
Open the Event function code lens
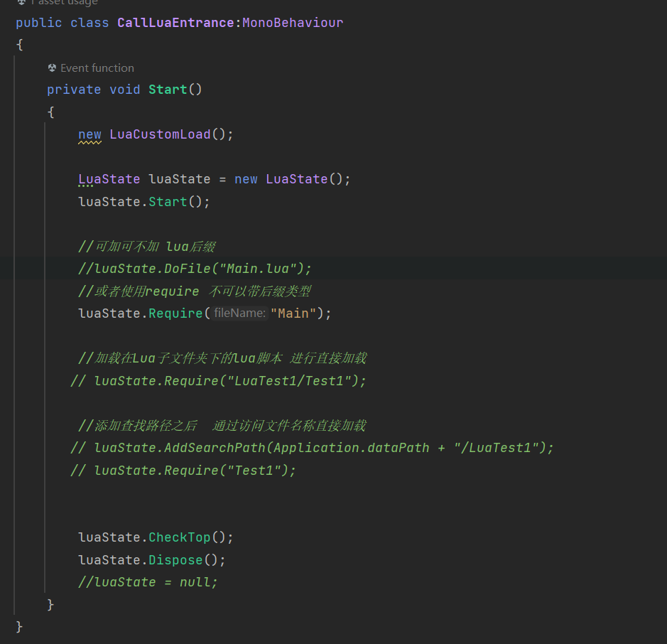(x=97, y=68)
